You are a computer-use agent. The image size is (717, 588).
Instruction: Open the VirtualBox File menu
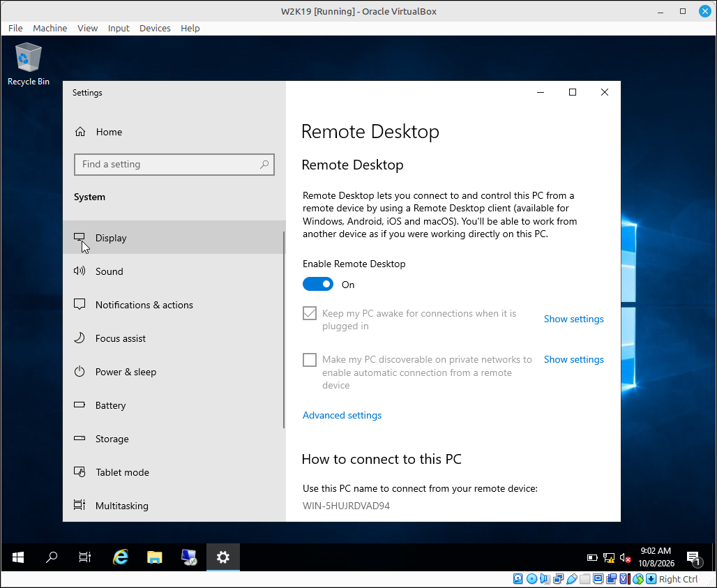15,29
